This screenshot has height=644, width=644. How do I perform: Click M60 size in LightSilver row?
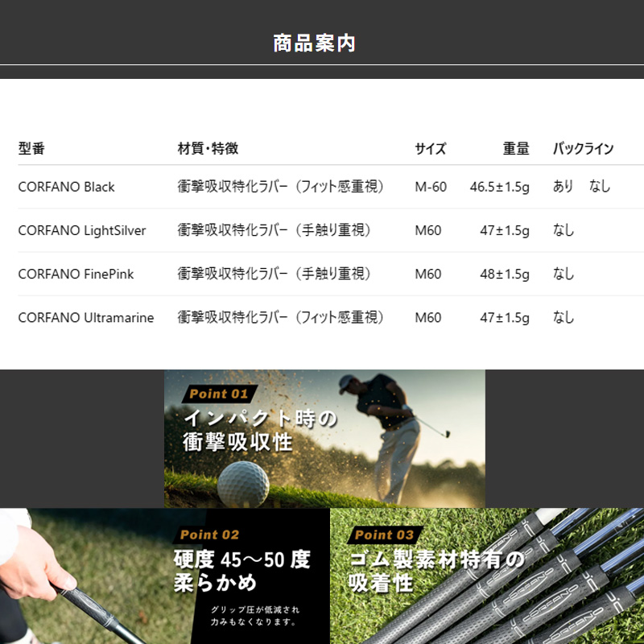point(428,230)
